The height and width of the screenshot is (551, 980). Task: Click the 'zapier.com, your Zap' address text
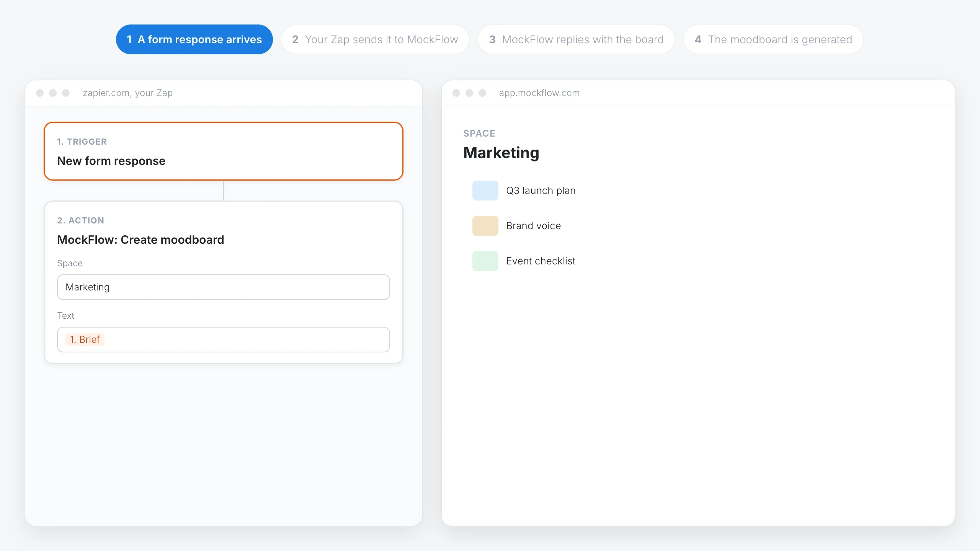(127, 93)
